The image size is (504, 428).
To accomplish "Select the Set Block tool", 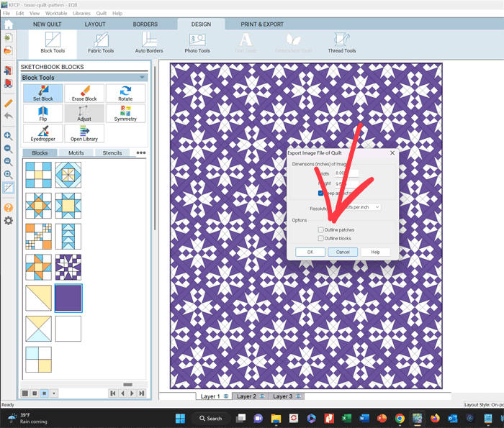I will click(x=42, y=93).
